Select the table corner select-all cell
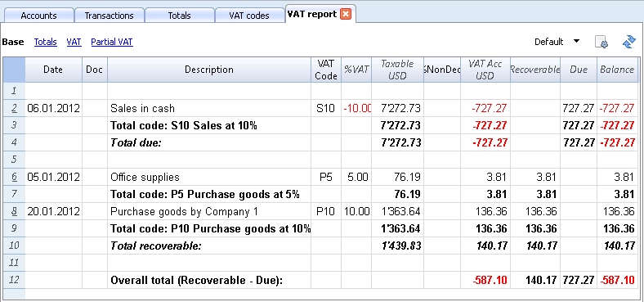Viewport: 644px width, 302px height. 15,70
